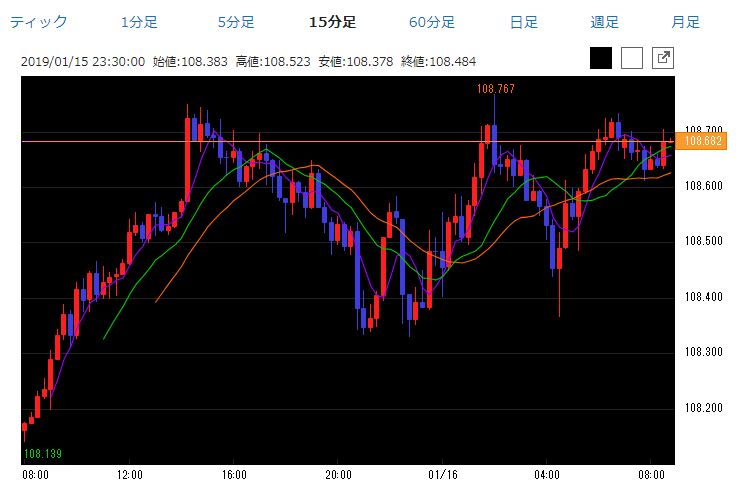This screenshot has width=736, height=487.
Task: Select the 60分足 timeframe tab
Action: click(431, 22)
